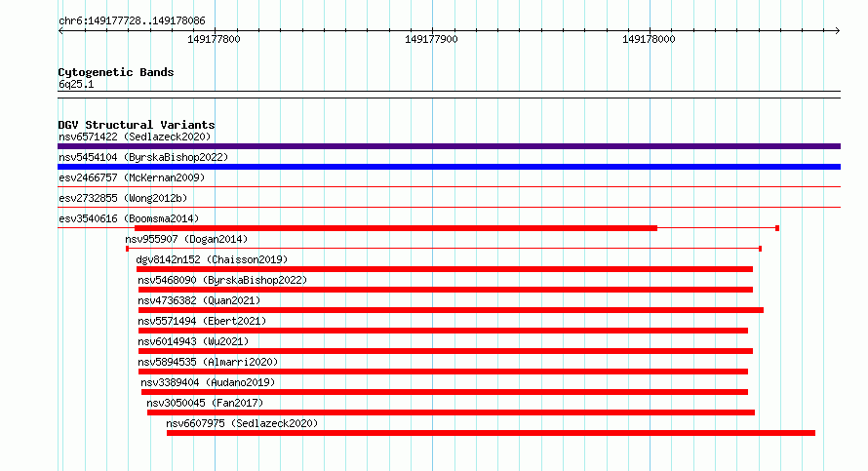Select the red bar under nsv6607975
868x471 pixels.
pos(491,433)
